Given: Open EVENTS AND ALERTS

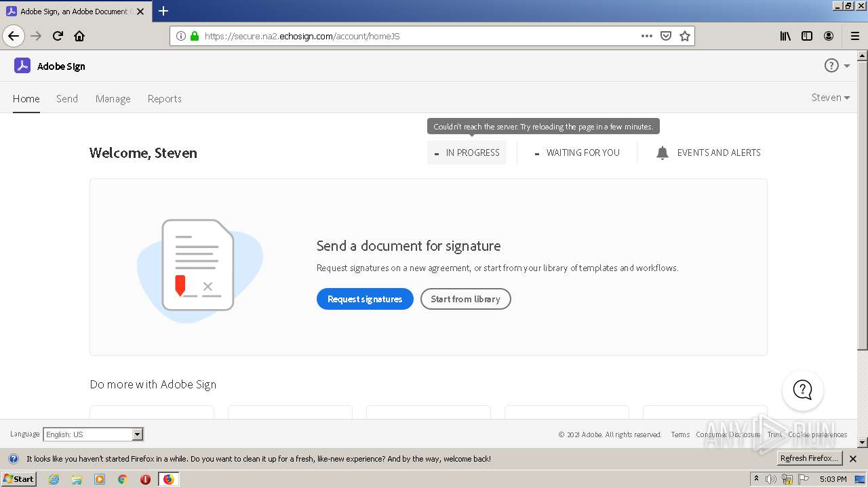Looking at the screenshot, I should [x=708, y=152].
